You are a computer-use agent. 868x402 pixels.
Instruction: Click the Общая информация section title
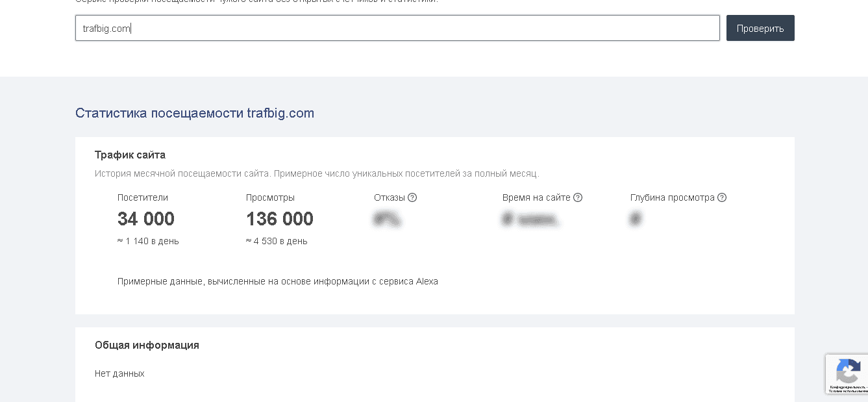147,345
